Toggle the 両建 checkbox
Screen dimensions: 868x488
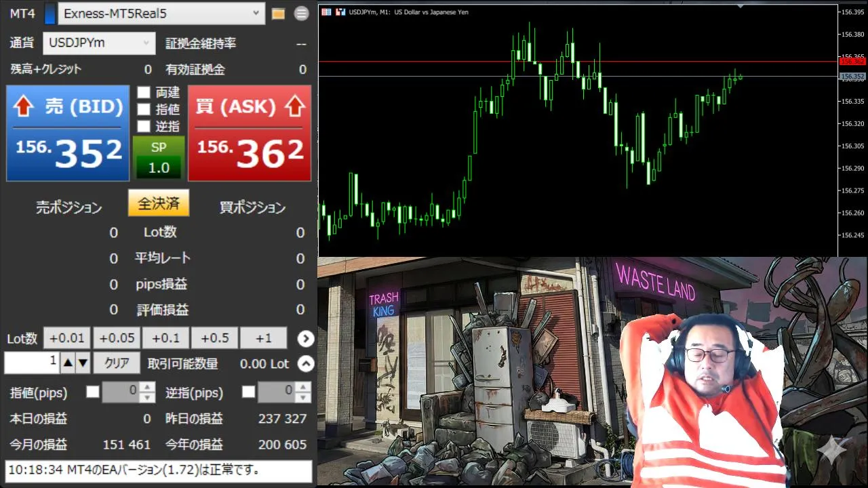click(143, 92)
